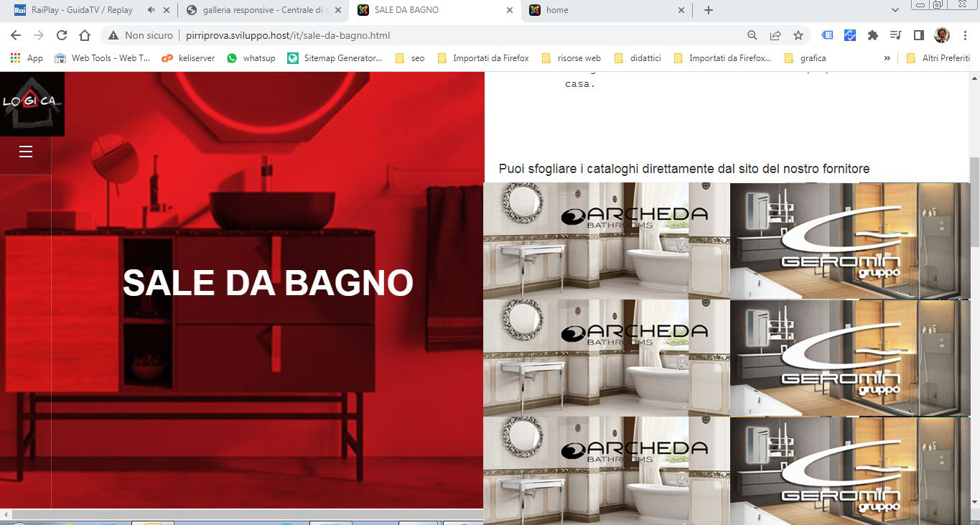980x525 pixels.
Task: Open the grafica bookmarks folder
Action: pos(805,58)
